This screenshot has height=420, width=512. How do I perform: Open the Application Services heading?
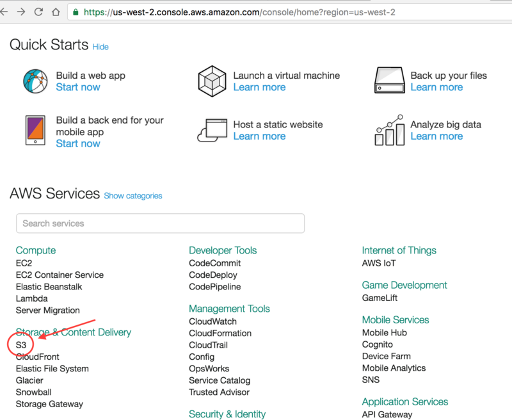click(405, 401)
